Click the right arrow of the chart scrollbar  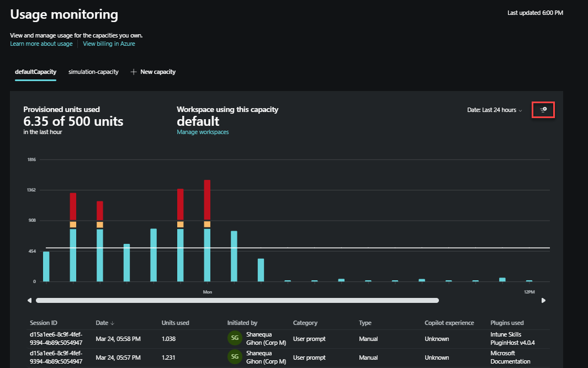(543, 300)
